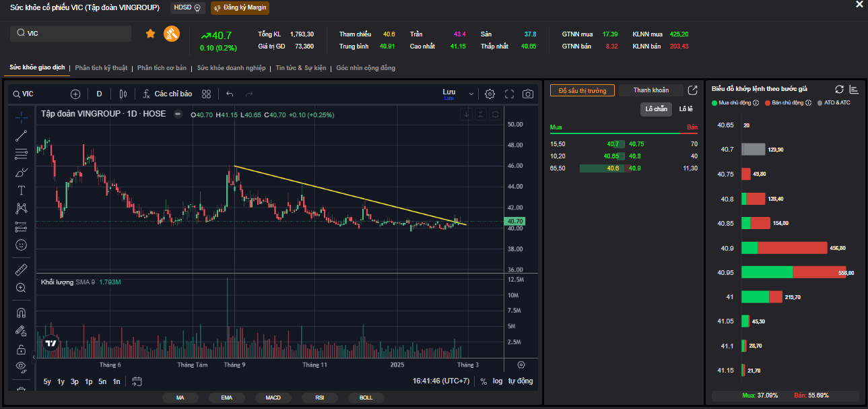868x409 pixels.
Task: Switch to Sức khỏe doanh nghiệp tab
Action: tap(231, 68)
